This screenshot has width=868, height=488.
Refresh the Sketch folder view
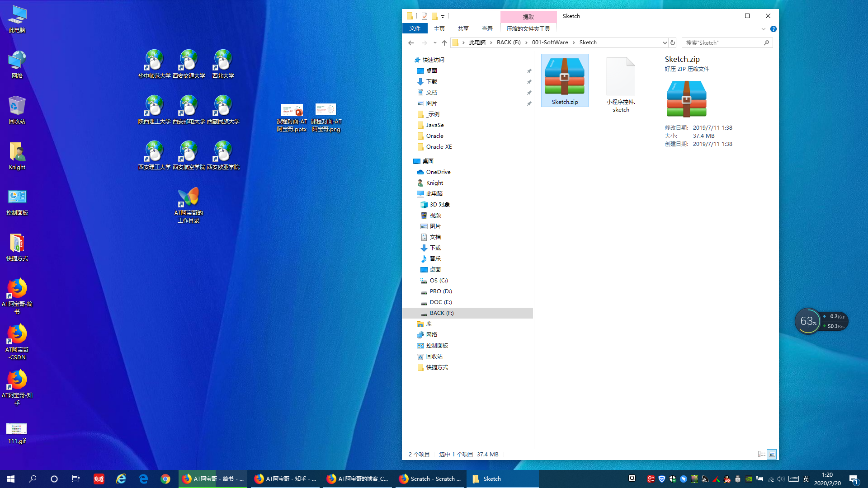pos(673,43)
